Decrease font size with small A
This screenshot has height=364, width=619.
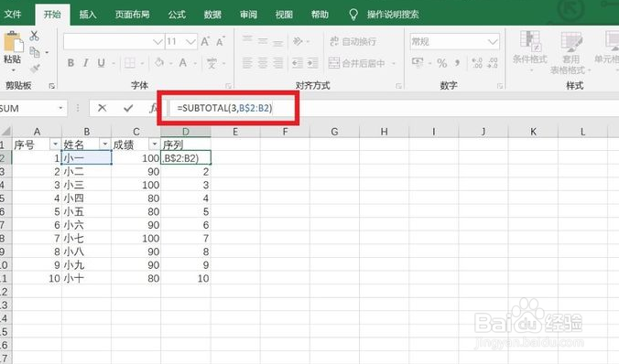pos(220,41)
